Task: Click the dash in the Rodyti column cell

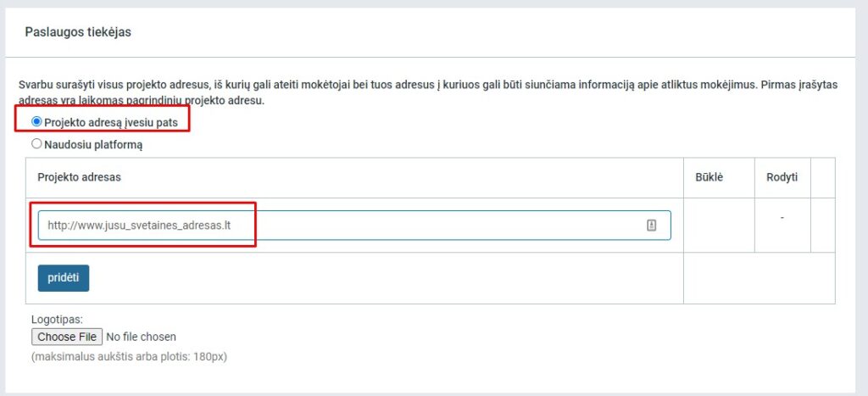Action: tap(782, 218)
